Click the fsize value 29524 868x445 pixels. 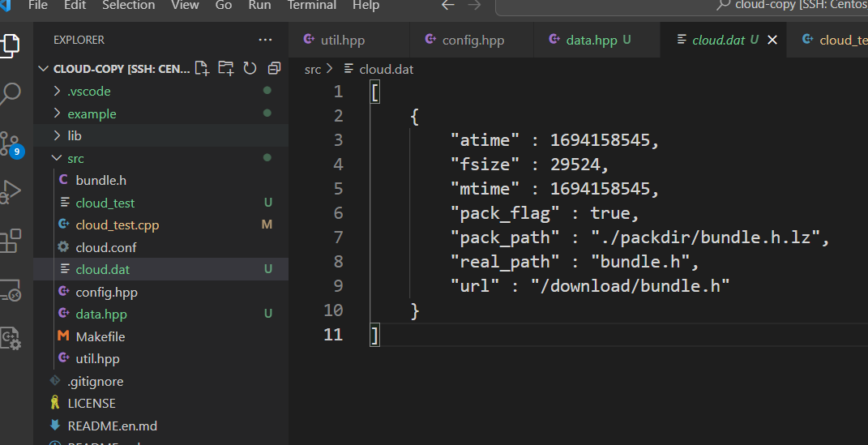575,165
